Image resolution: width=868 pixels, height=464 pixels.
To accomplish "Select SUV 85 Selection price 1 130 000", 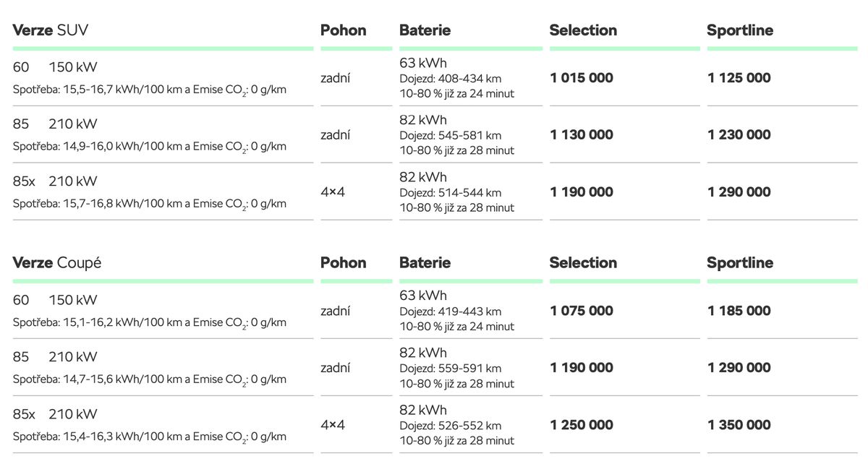I will pyautogui.click(x=582, y=134).
